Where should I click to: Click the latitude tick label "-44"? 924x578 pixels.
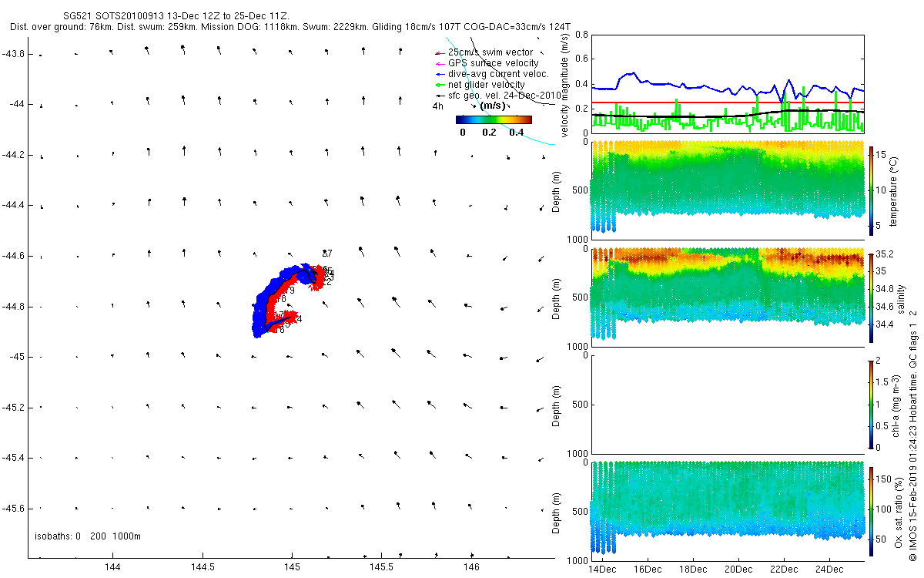16,104
